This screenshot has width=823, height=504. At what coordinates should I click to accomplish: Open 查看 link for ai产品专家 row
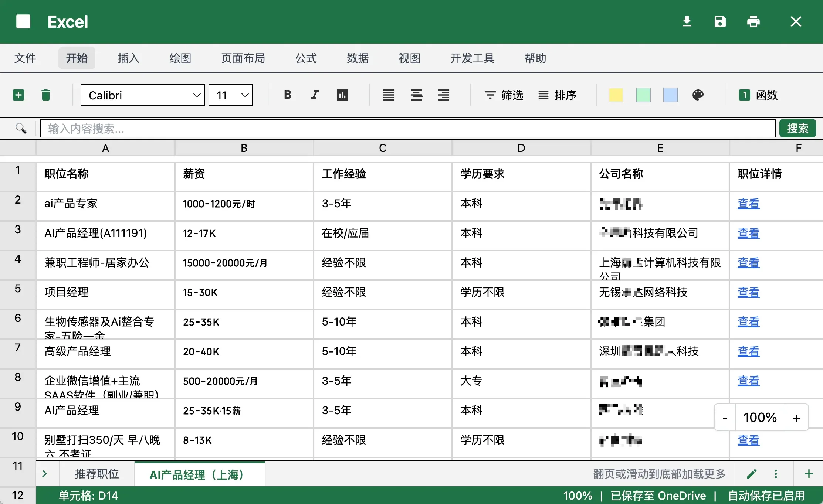[x=748, y=204]
